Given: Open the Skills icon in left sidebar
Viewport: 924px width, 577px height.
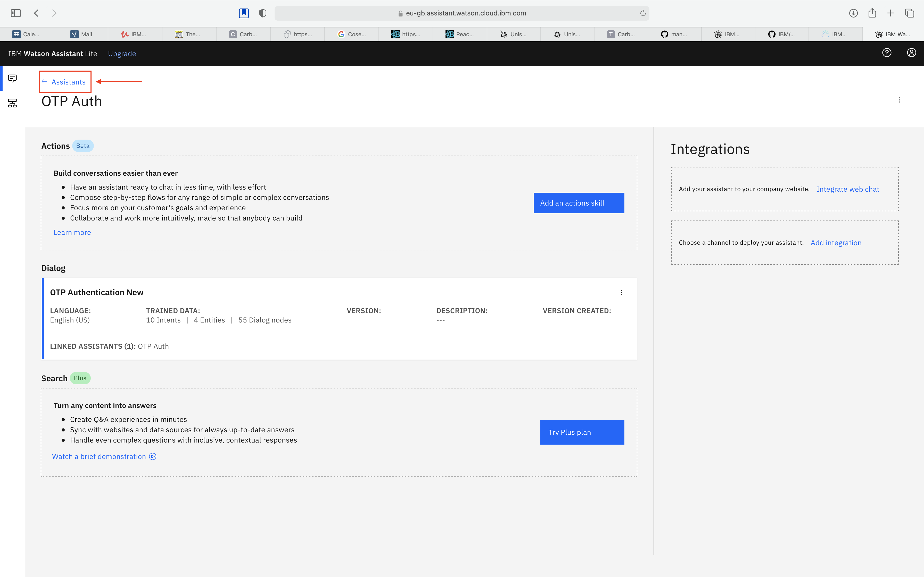Looking at the screenshot, I should point(12,103).
